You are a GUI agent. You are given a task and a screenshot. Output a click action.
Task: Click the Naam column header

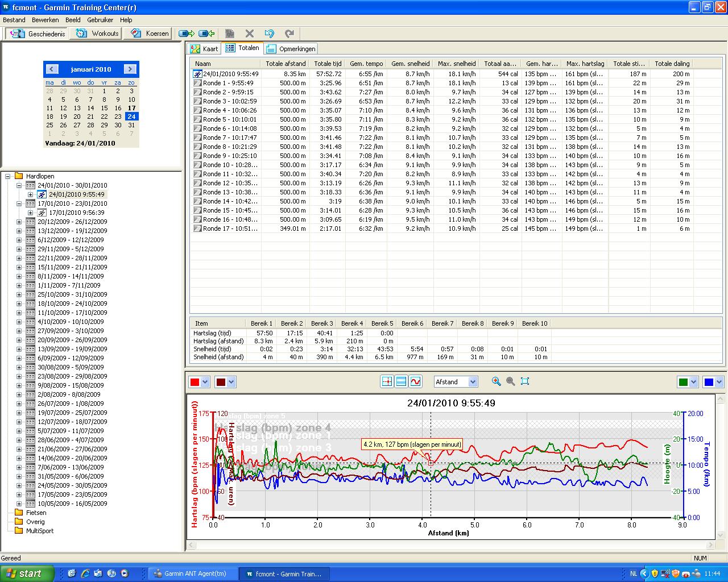pos(226,64)
